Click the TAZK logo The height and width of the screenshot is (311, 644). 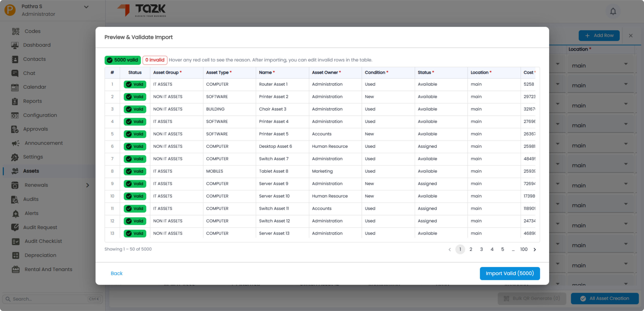pyautogui.click(x=141, y=10)
